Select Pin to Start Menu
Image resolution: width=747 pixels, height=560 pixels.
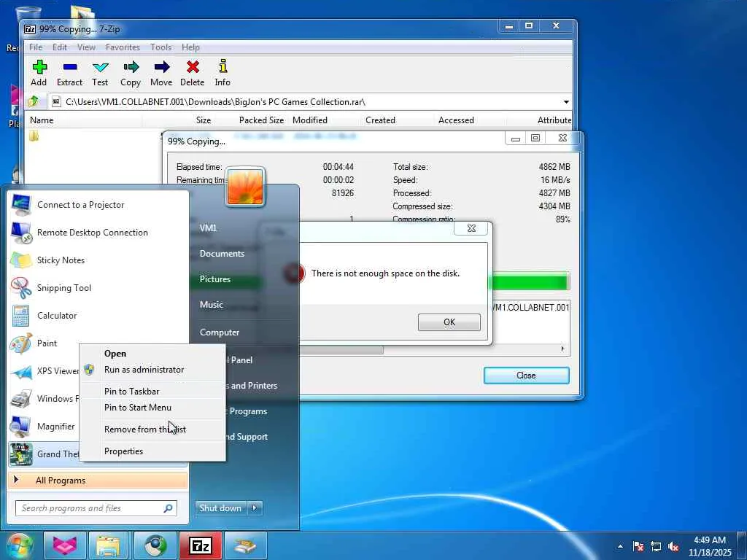click(x=152, y=408)
